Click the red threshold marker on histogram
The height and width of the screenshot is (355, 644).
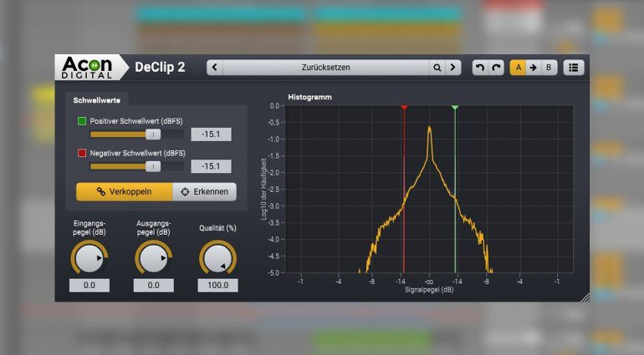[x=404, y=108]
